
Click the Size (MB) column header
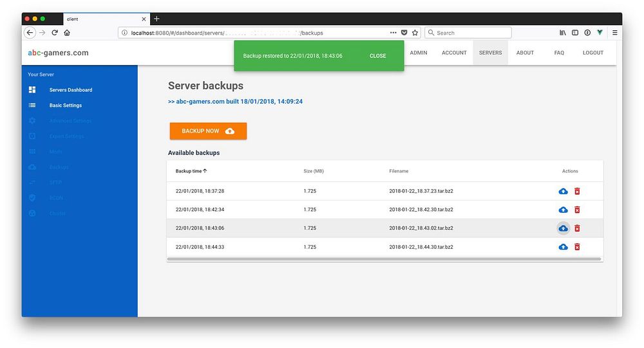click(x=314, y=171)
